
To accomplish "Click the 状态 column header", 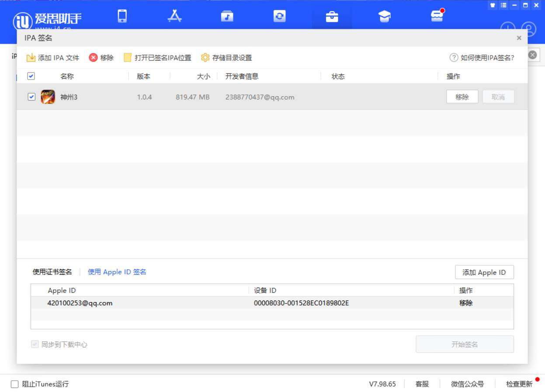I will click(338, 76).
